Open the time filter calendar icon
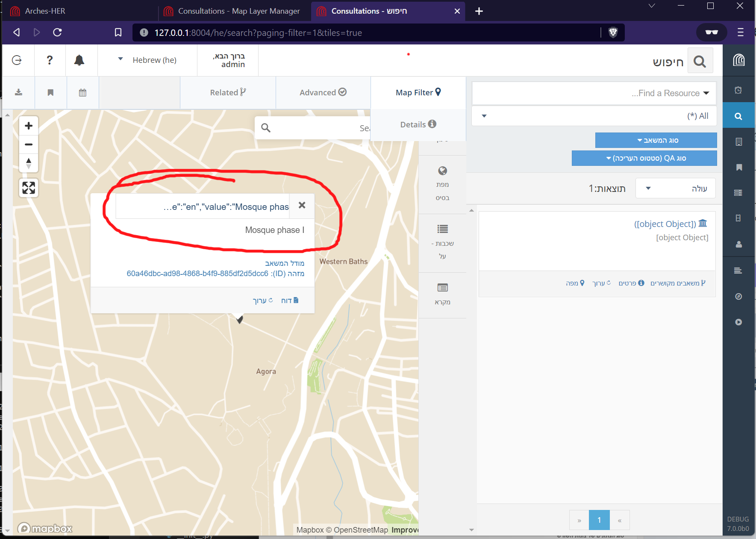Image resolution: width=756 pixels, height=539 pixels. [x=82, y=92]
